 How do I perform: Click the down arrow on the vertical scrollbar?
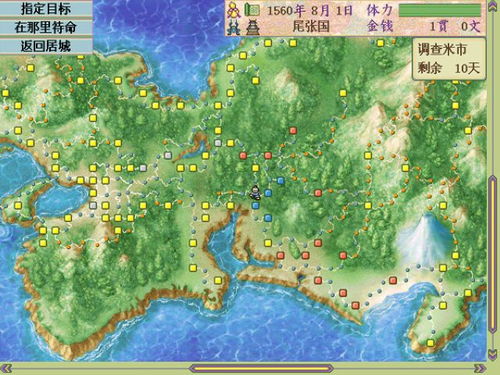tap(493, 353)
